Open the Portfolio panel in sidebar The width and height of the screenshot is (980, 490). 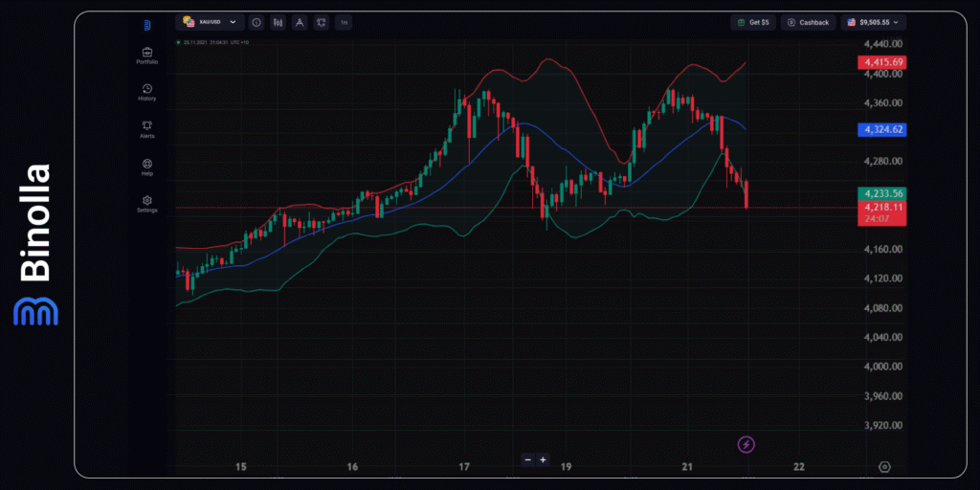146,55
